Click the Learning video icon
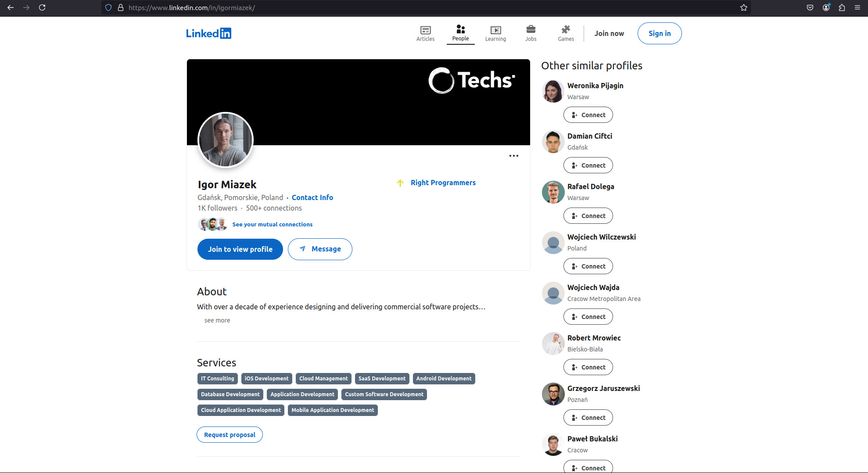 coord(495,30)
